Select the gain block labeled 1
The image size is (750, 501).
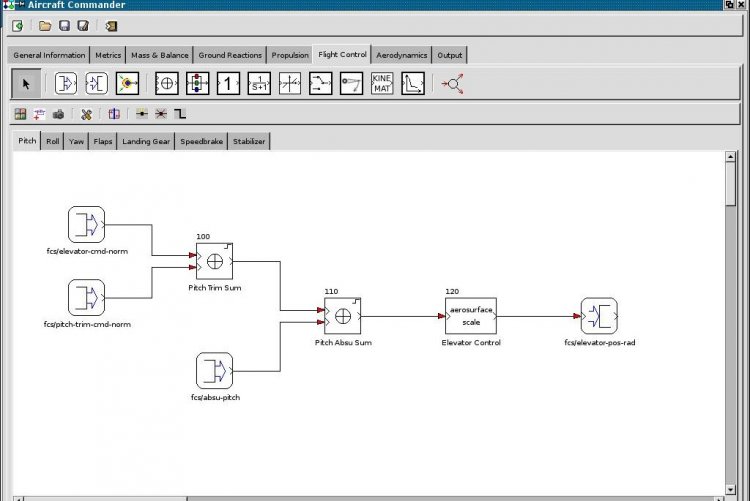[228, 84]
